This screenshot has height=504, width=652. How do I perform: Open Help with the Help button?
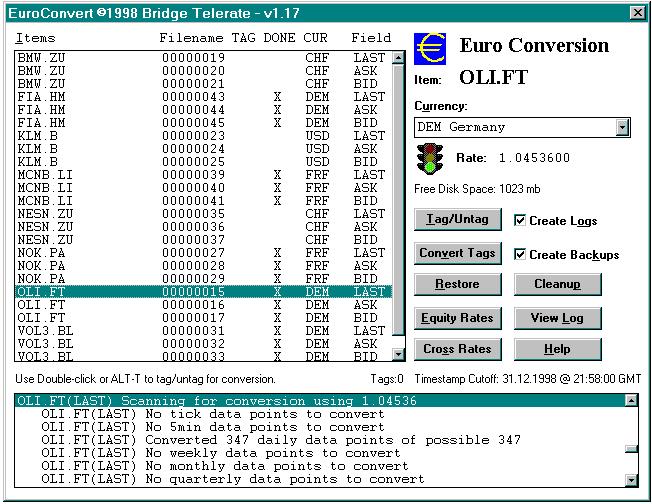(x=557, y=350)
